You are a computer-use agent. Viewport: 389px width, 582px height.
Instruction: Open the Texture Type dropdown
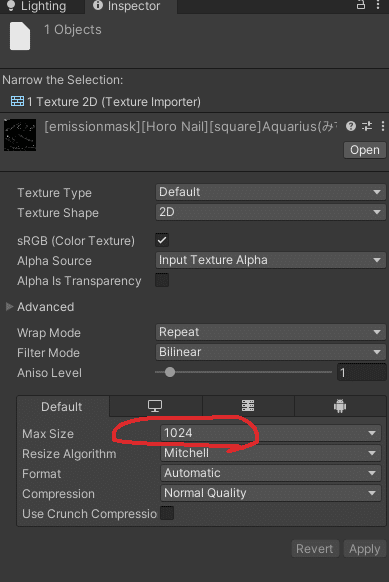(x=271, y=192)
